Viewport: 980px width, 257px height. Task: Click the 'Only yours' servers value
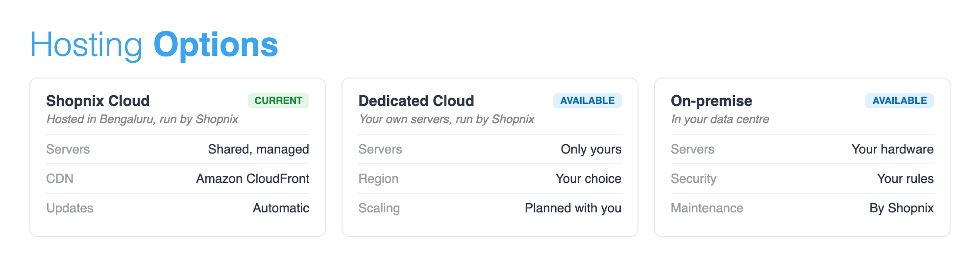591,149
